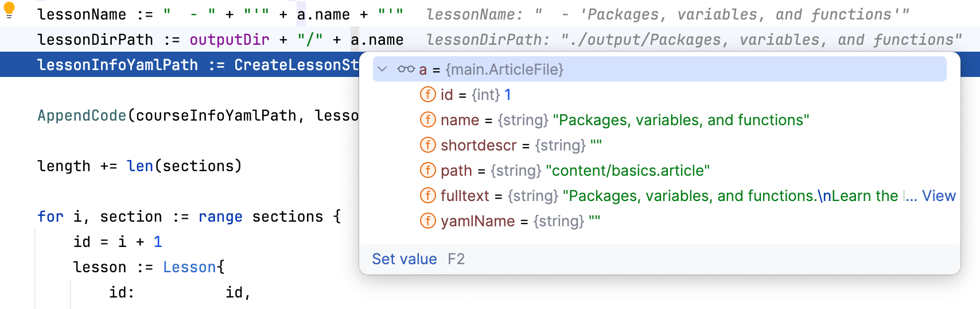Click the Lesson type in struct literal

[190, 267]
